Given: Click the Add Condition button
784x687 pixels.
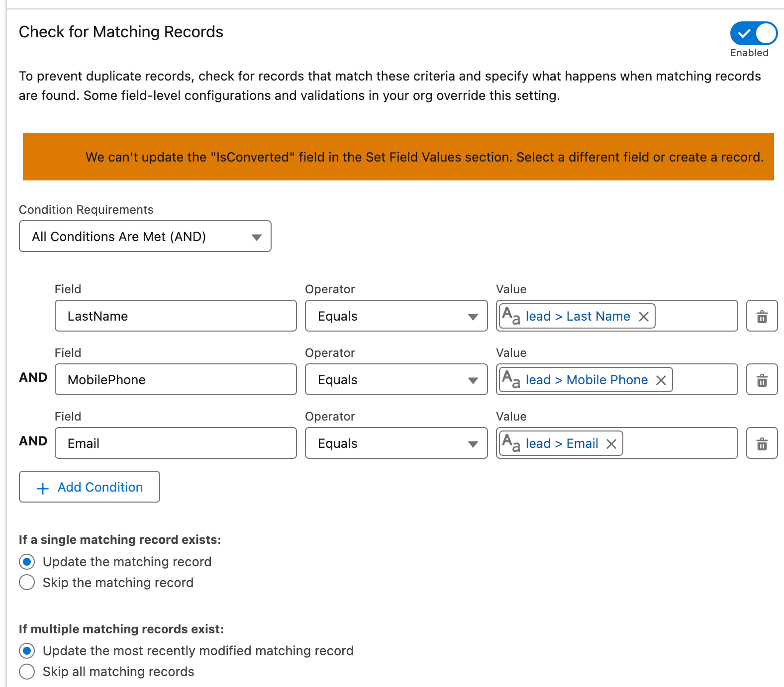Looking at the screenshot, I should tap(90, 487).
